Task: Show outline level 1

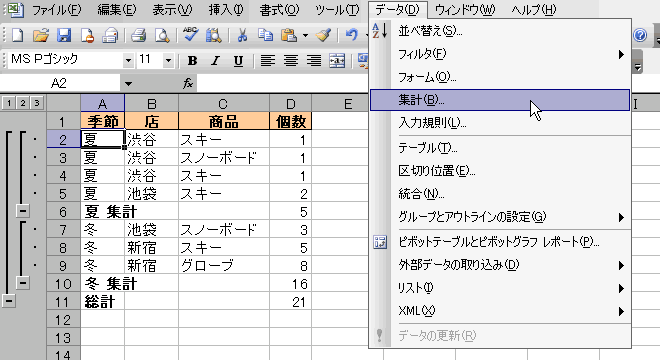Action: 9,103
